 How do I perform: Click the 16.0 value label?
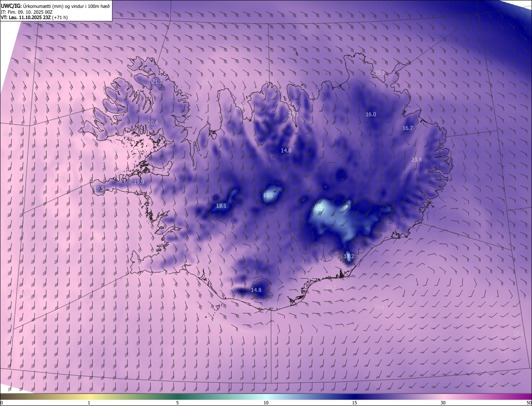point(371,115)
